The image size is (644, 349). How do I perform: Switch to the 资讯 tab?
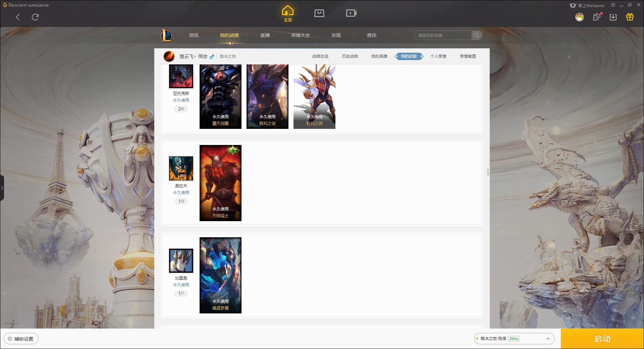[194, 35]
